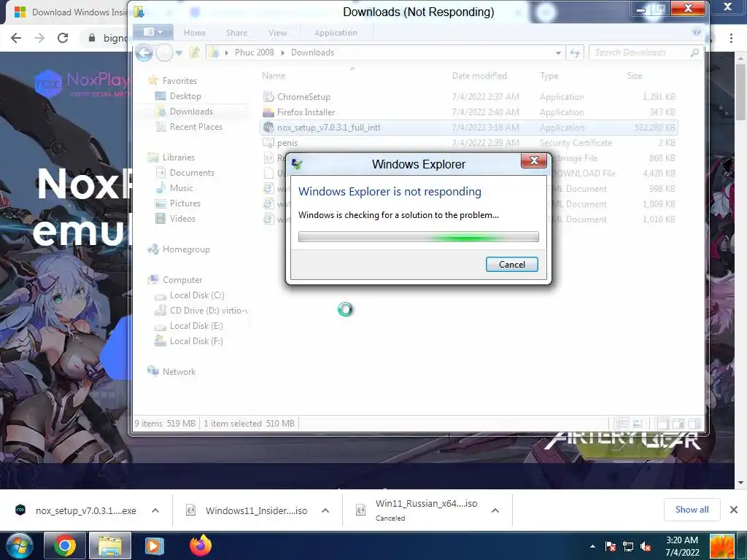Go up one folder level
Image resolution: width=747 pixels, height=560 pixels.
(194, 52)
